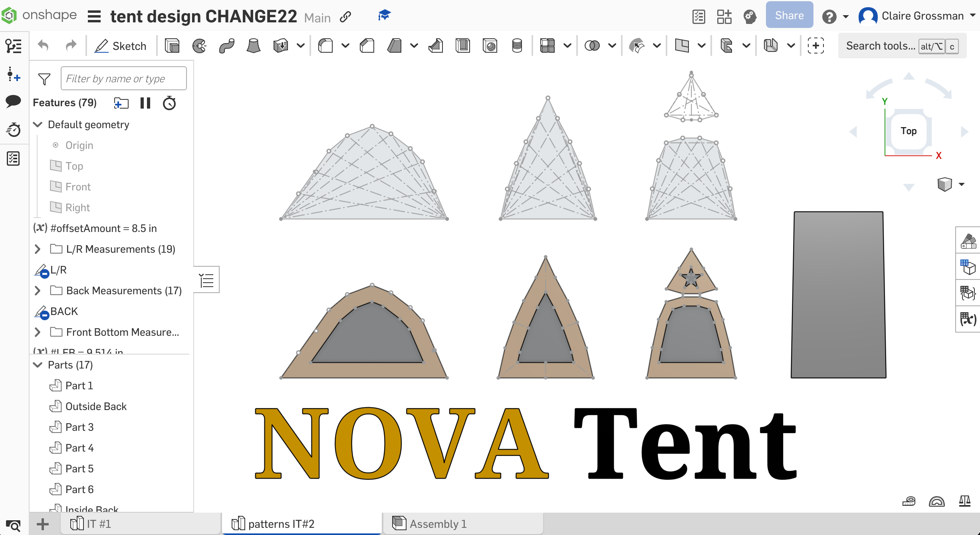
Task: Pause feature regeneration with rollback bar button
Action: pyautogui.click(x=145, y=103)
